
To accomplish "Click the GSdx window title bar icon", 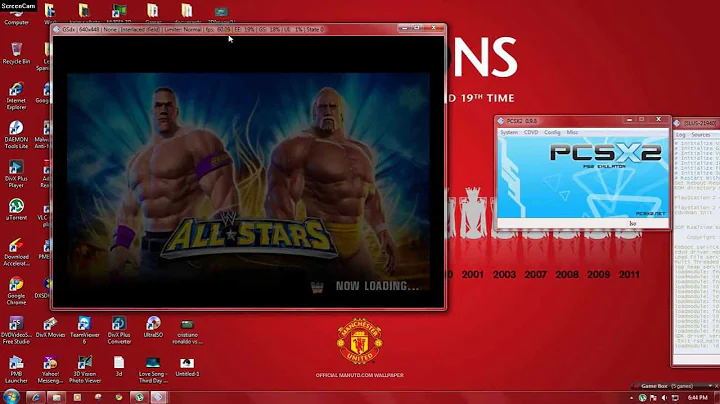I will pyautogui.click(x=56, y=29).
